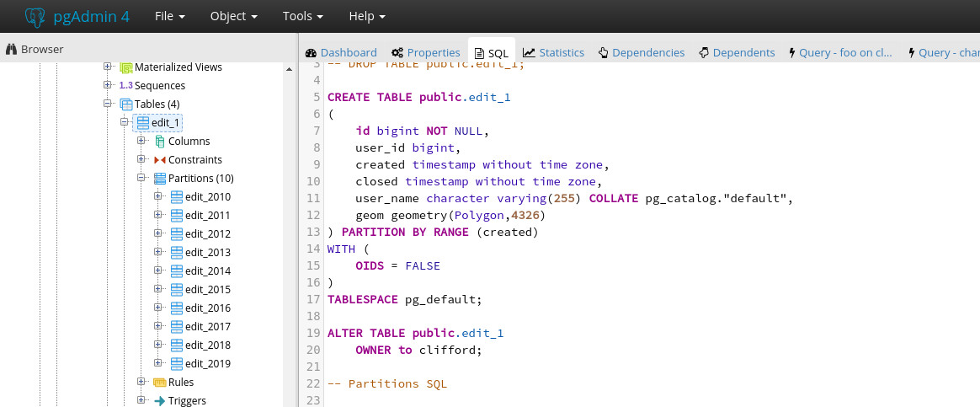Click the edit_2017 partition icon
980x407 pixels.
click(176, 326)
